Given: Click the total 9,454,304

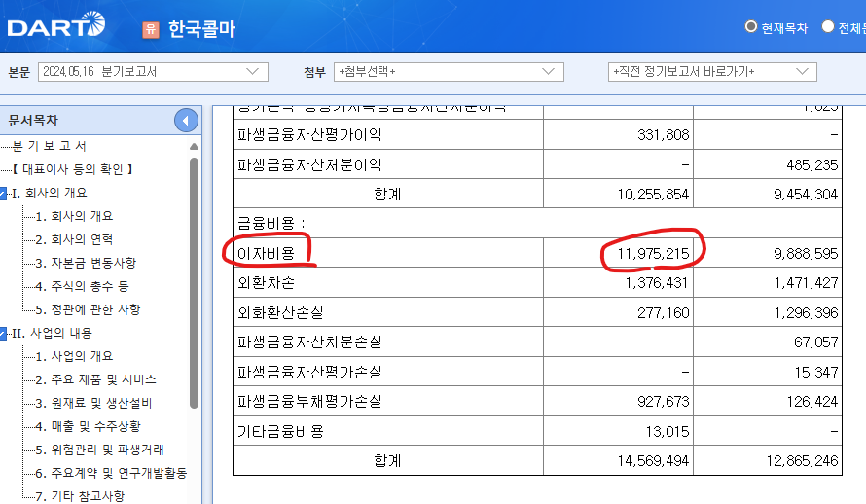Looking at the screenshot, I should coord(806,195).
